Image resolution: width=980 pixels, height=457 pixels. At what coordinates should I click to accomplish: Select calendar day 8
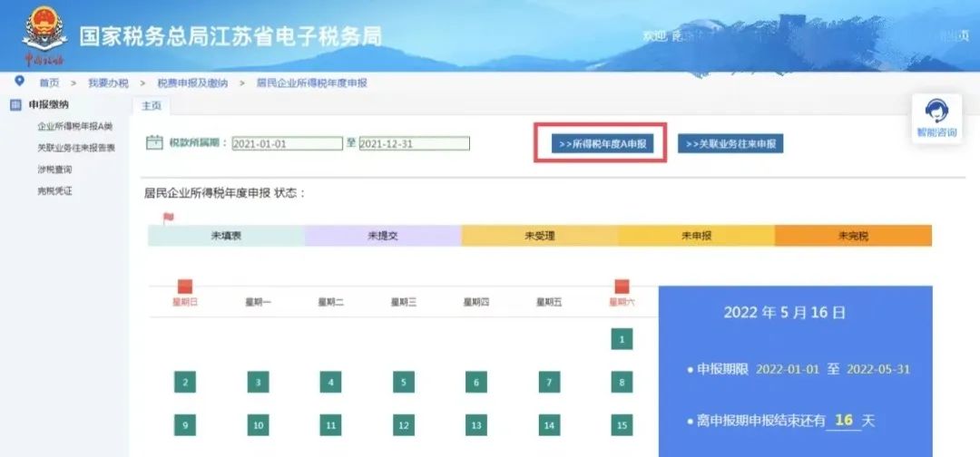(622, 382)
